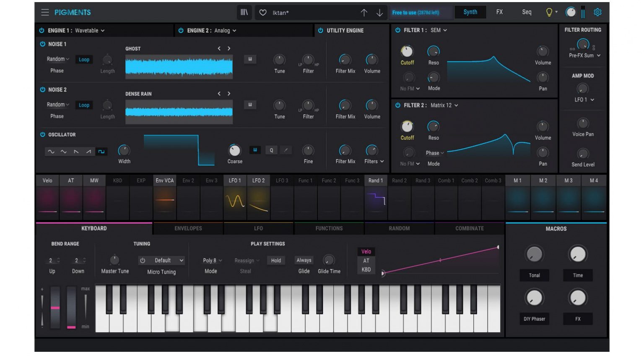Show next Noise 2 sample
The height and width of the screenshot is (356, 644).
(x=229, y=94)
